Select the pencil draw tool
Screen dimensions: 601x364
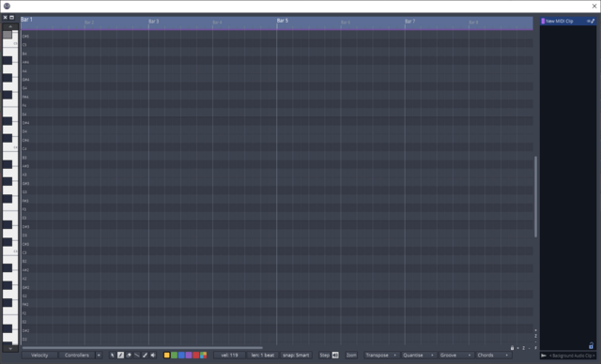(x=120, y=356)
